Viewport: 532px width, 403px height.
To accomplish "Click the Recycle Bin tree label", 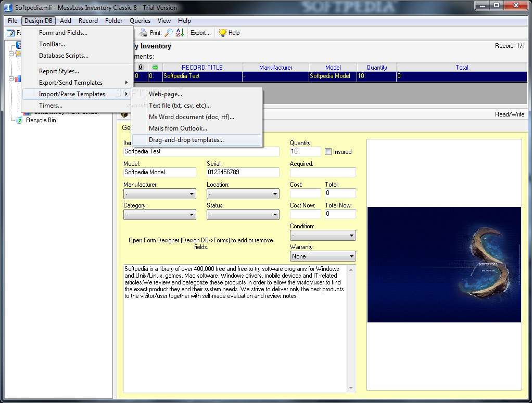I will pyautogui.click(x=41, y=120).
